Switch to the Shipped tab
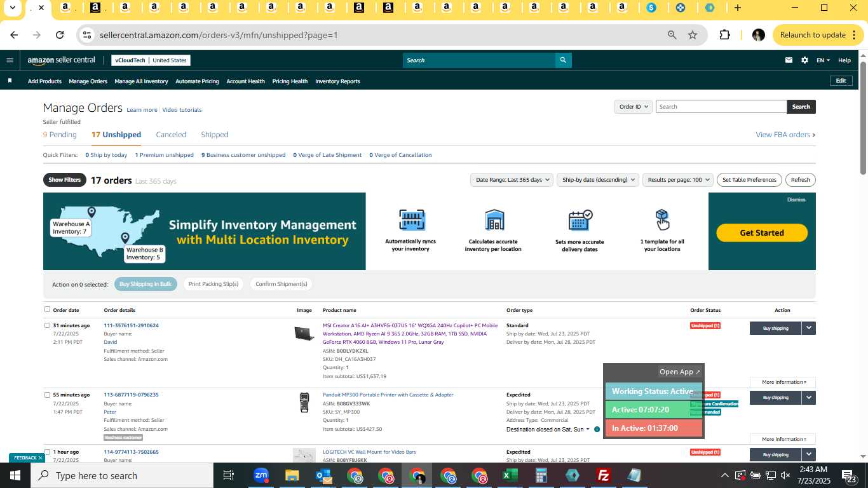Screen dimensions: 868x488 pyautogui.click(x=214, y=135)
